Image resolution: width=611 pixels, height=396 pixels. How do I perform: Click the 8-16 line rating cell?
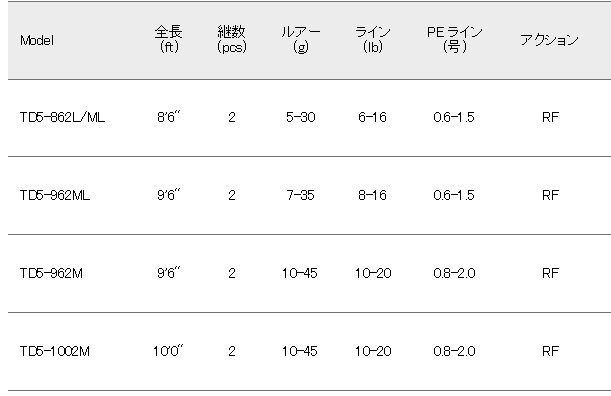[x=373, y=195]
